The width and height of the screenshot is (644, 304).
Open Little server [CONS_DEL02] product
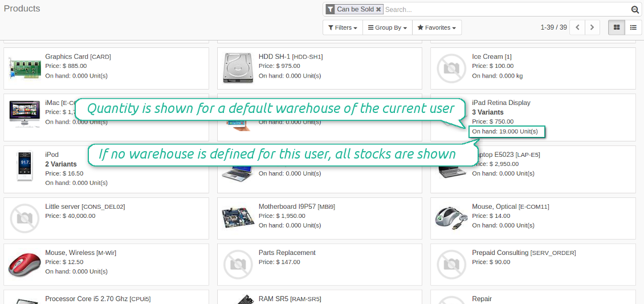[x=85, y=206]
